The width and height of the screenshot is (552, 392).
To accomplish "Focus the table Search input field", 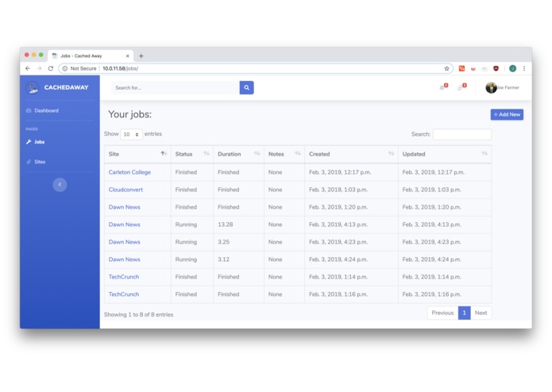I will (462, 134).
